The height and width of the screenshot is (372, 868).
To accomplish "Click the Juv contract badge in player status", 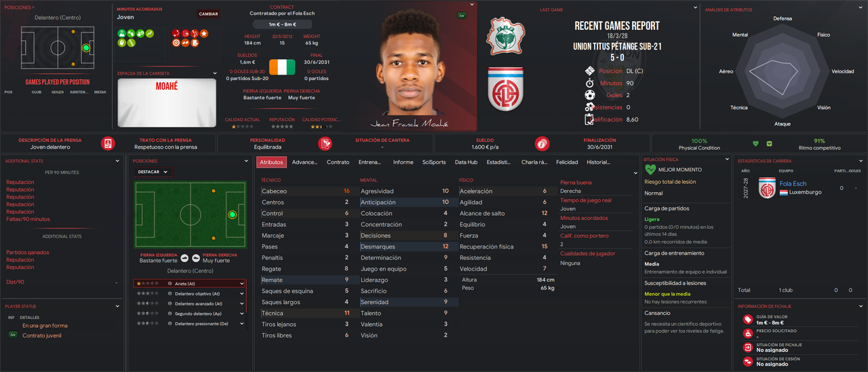I will coord(12,335).
